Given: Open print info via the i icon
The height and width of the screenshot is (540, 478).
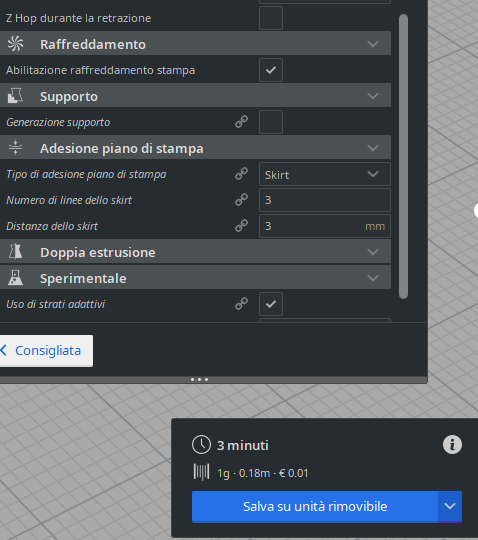Looking at the screenshot, I should pyautogui.click(x=452, y=445).
